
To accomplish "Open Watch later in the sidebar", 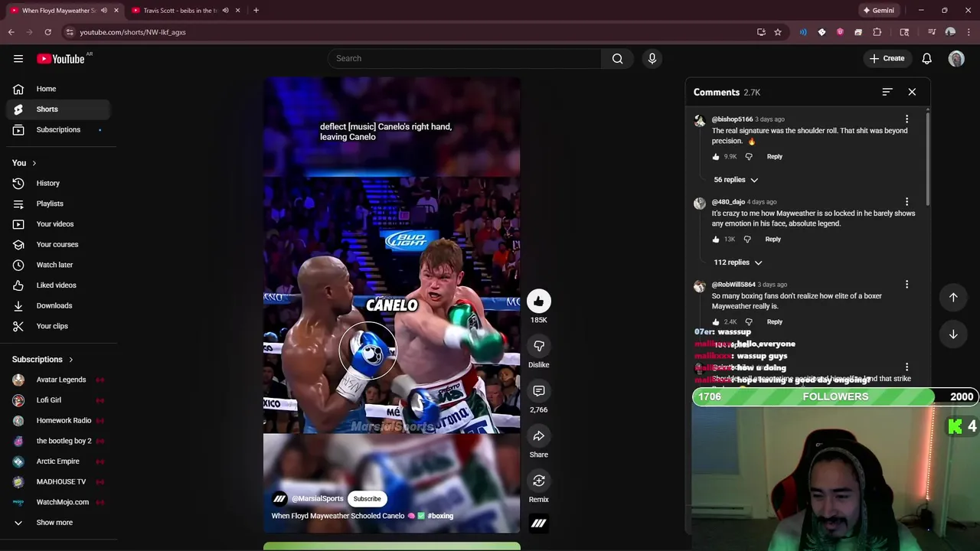I will [58, 265].
